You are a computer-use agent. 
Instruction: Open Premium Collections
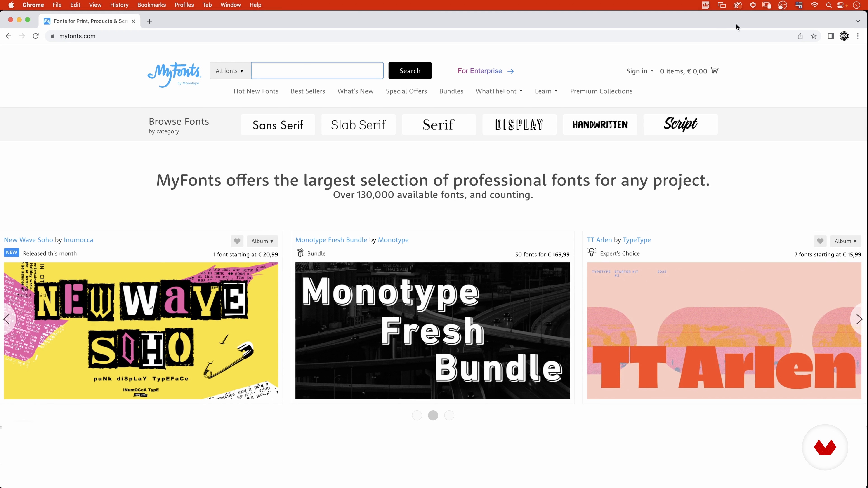pyautogui.click(x=601, y=91)
